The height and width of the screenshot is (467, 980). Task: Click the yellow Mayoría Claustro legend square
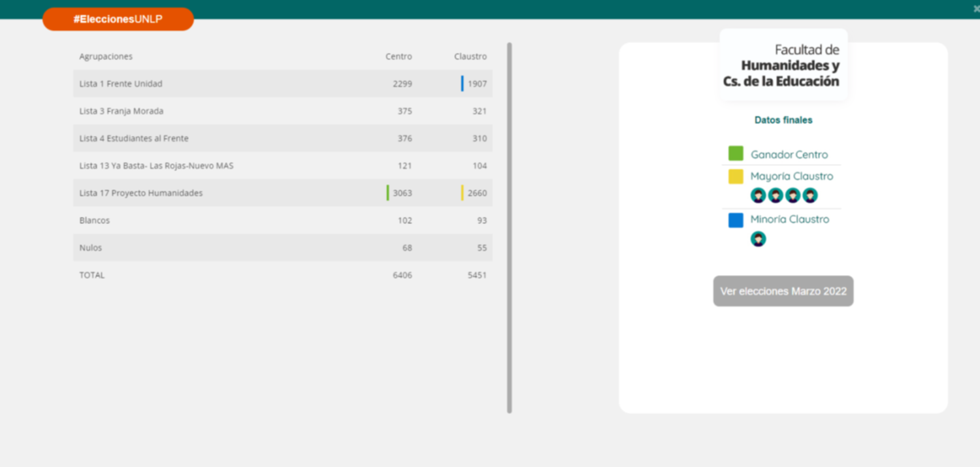tap(736, 176)
